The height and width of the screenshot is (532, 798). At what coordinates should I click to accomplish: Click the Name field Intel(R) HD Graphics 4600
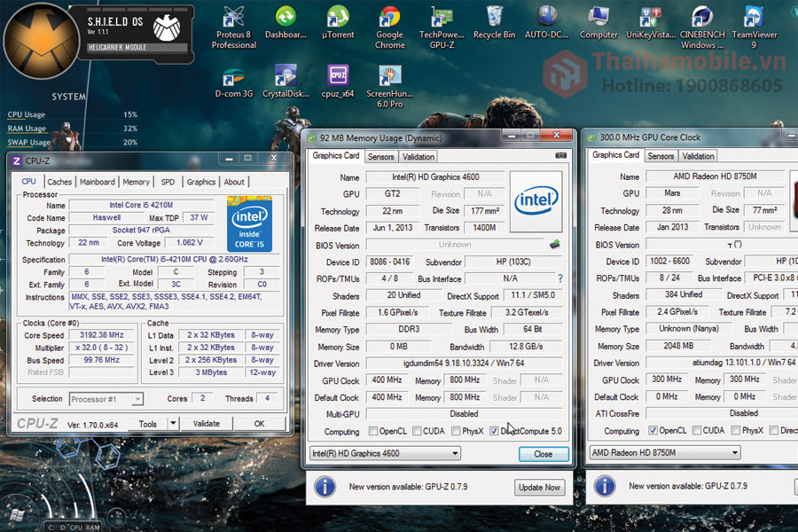(x=435, y=177)
